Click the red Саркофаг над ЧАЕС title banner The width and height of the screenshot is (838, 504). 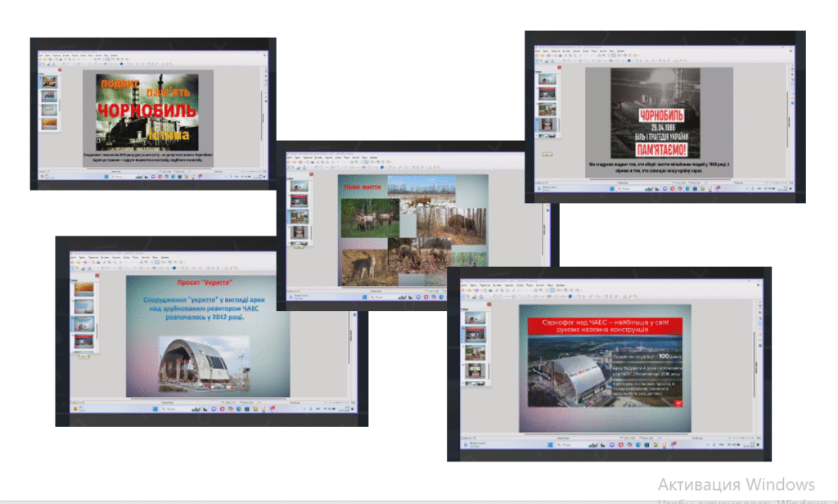coord(605,326)
